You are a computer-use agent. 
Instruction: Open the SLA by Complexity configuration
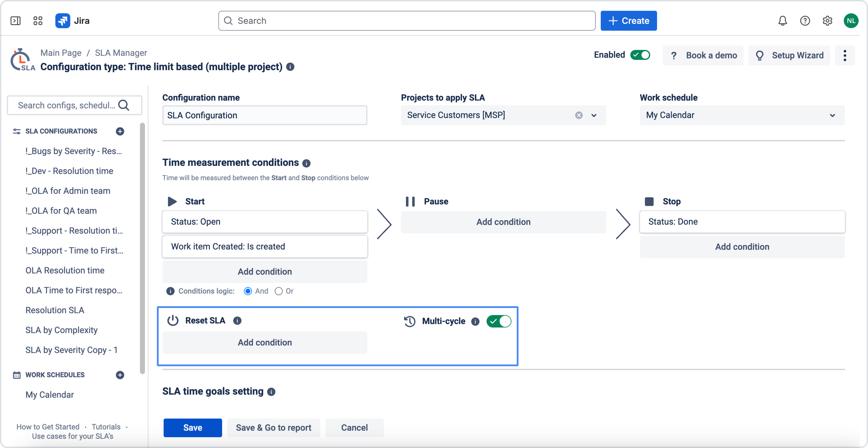pos(61,330)
